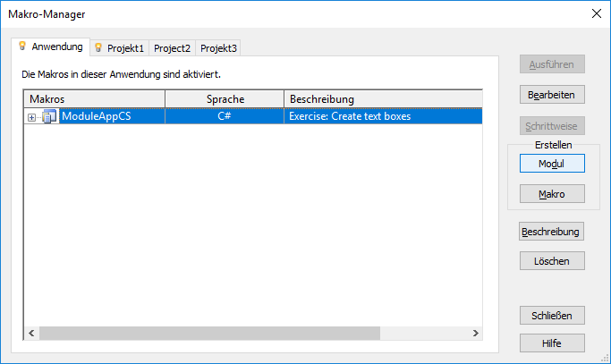
Task: Click the ModuleAppCS module icon
Action: tap(49, 116)
